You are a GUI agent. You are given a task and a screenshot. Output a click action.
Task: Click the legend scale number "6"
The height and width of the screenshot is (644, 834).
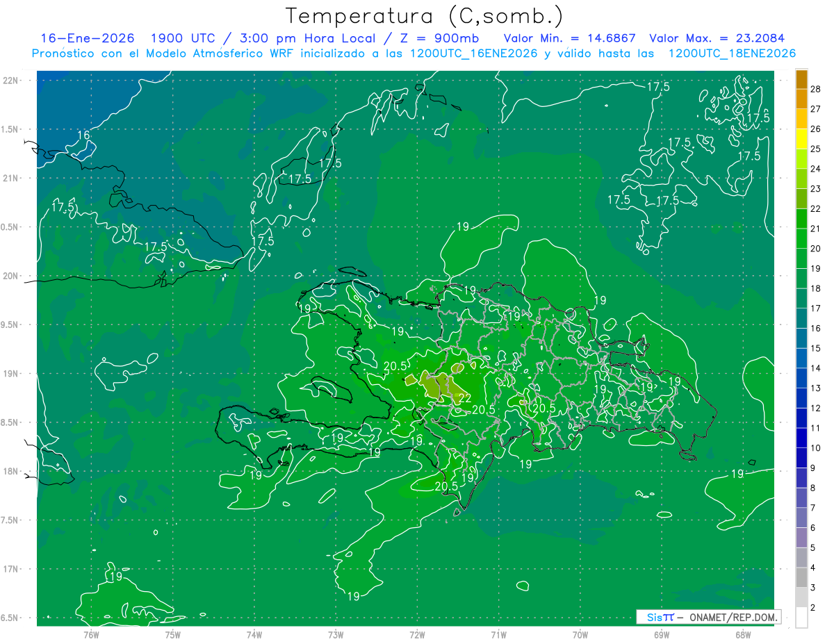(x=815, y=528)
